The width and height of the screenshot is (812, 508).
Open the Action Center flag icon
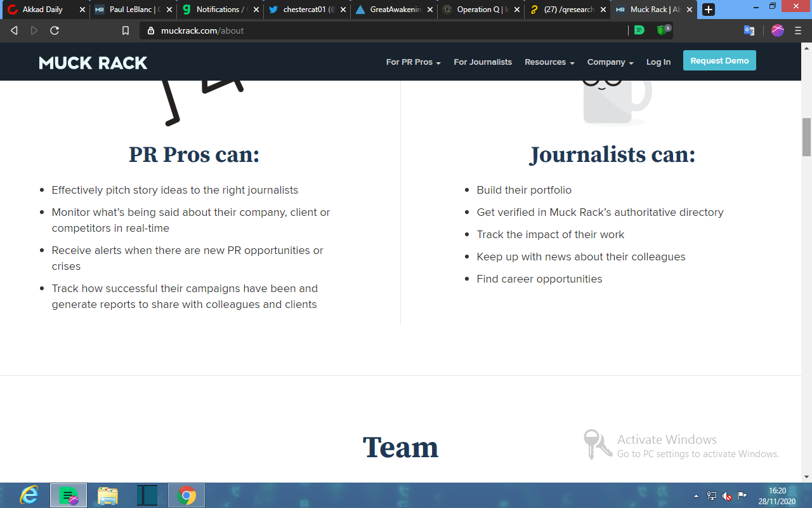click(x=742, y=496)
